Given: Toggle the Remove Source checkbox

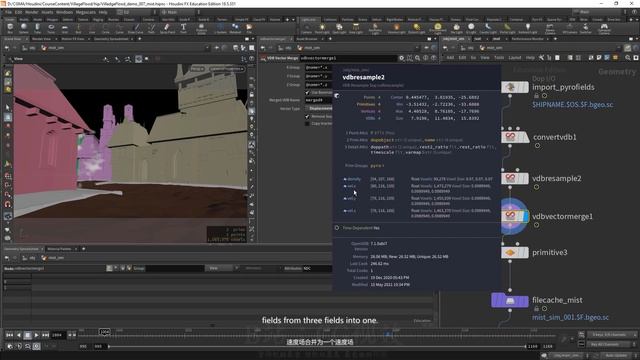Looking at the screenshot, I should (x=307, y=117).
